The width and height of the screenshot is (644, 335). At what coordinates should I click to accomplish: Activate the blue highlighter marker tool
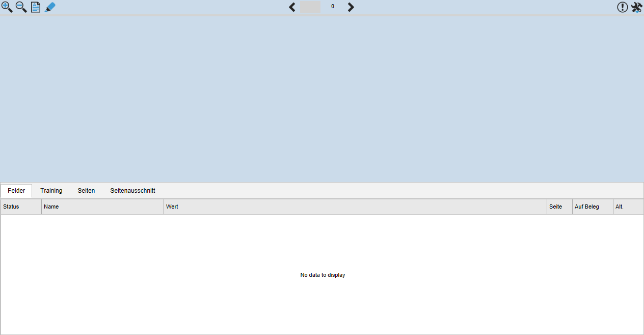tap(50, 7)
